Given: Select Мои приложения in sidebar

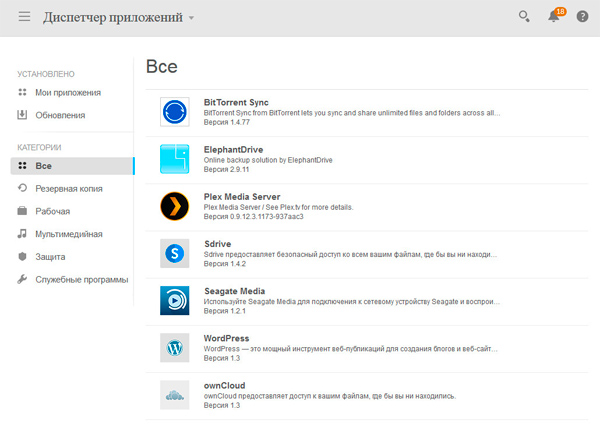Looking at the screenshot, I should tap(67, 93).
